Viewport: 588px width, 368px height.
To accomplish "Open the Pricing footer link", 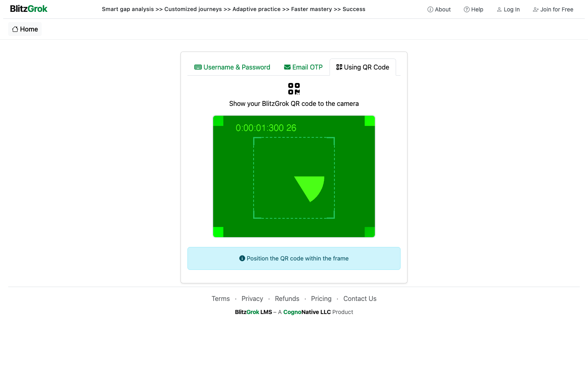I will click(x=321, y=298).
